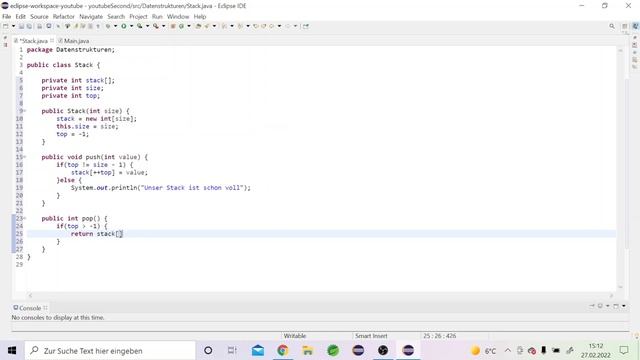Close the *Stack.java tab
Screen dimensions: 640x360
[52, 40]
